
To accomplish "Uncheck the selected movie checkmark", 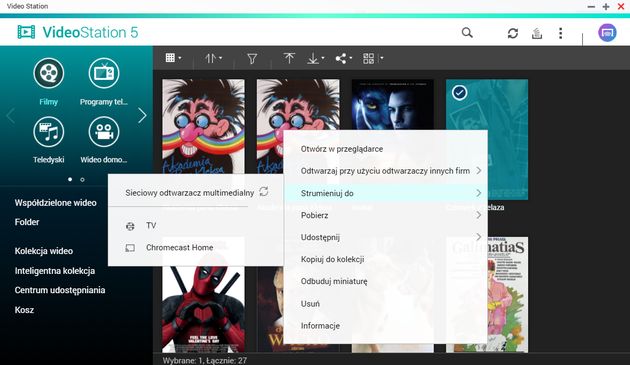I will point(460,93).
